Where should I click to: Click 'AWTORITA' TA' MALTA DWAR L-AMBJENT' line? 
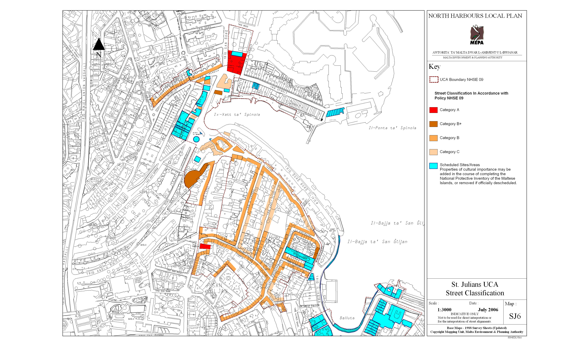pyautogui.click(x=475, y=52)
